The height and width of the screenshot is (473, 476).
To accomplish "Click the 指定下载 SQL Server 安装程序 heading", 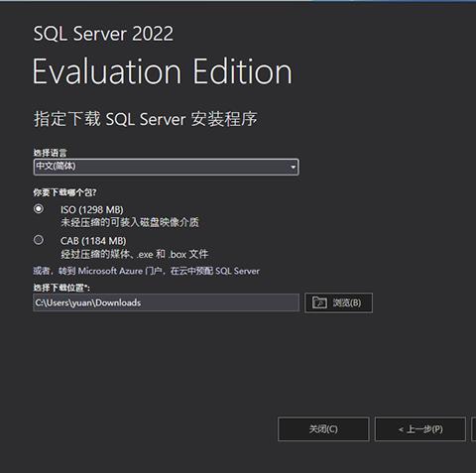I will (x=146, y=119).
